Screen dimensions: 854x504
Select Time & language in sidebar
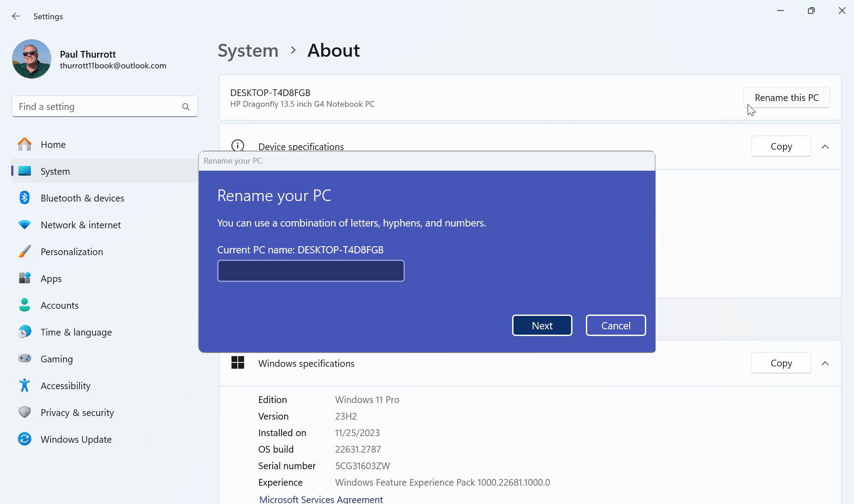click(x=76, y=332)
